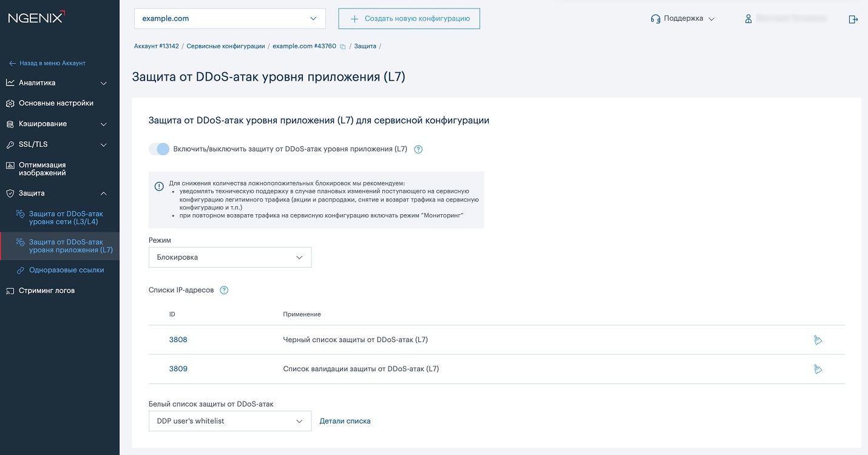The width and height of the screenshot is (868, 455).
Task: Open Основные настройки in sidebar
Action: pyautogui.click(x=56, y=103)
